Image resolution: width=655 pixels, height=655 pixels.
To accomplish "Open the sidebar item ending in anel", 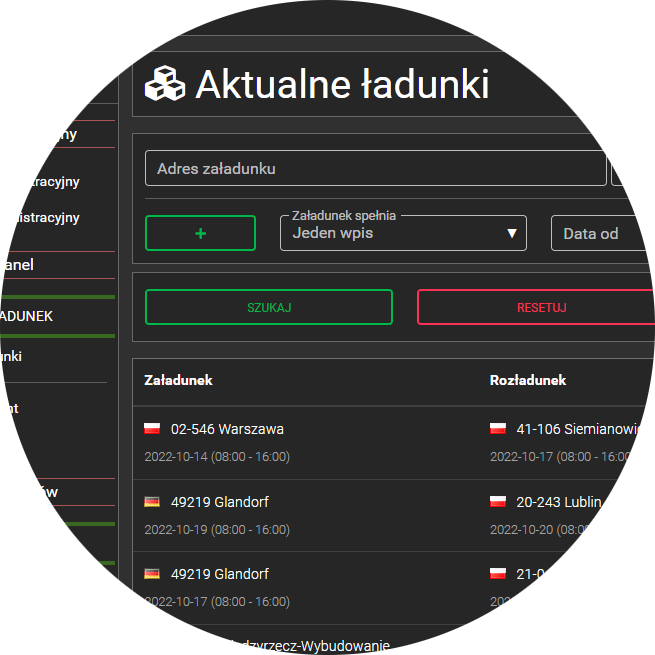I will point(18,265).
